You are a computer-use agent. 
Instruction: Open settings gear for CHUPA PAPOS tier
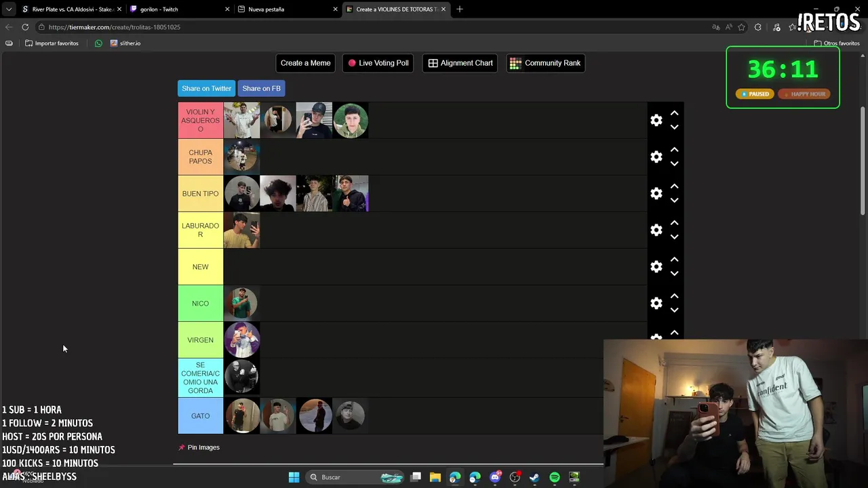[656, 157]
